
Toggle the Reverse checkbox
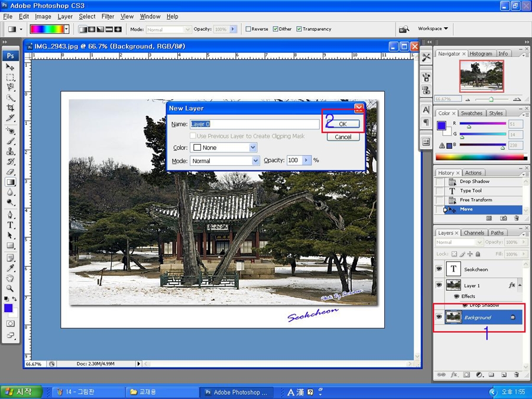[248, 29]
